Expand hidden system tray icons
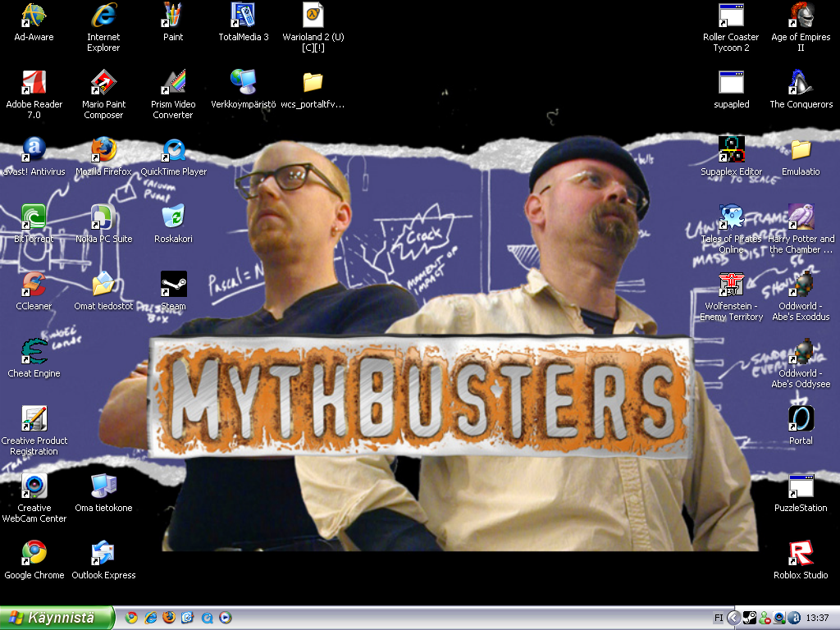 (x=734, y=619)
